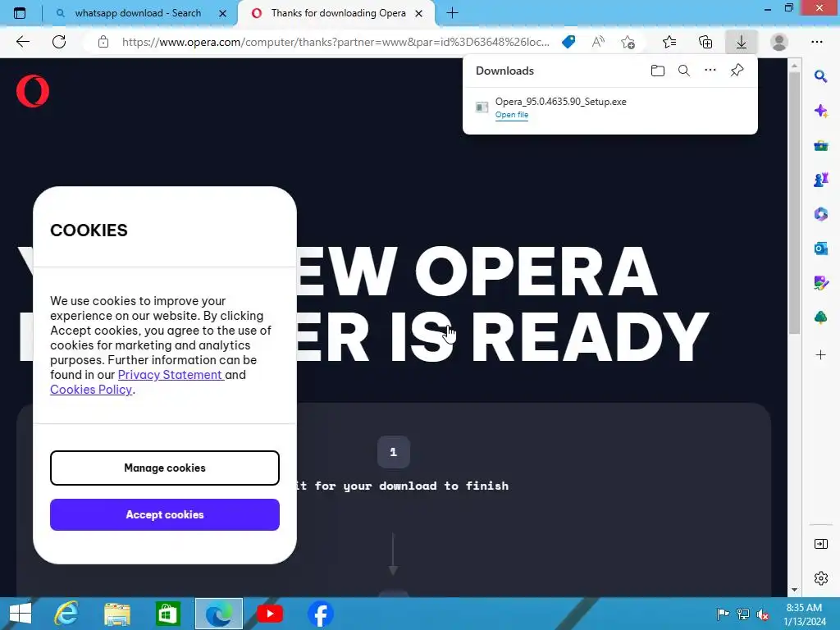This screenshot has width=840, height=630.
Task: Click the Edge taskbar icon
Action: (x=218, y=614)
